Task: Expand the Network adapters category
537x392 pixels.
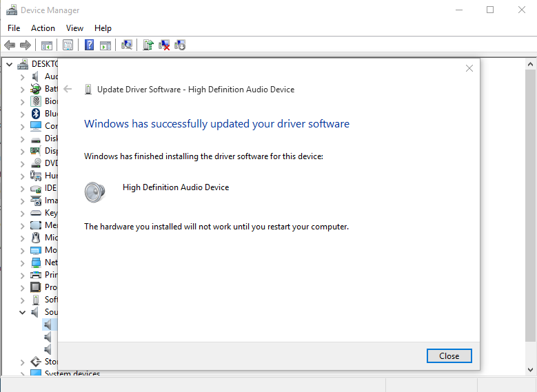Action: pyautogui.click(x=23, y=262)
